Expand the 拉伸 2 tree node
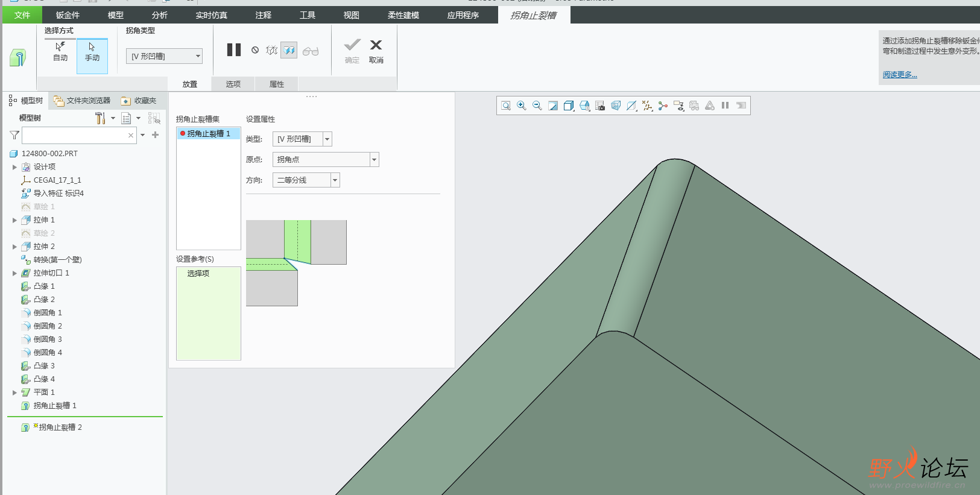The width and height of the screenshot is (980, 495). (x=14, y=247)
